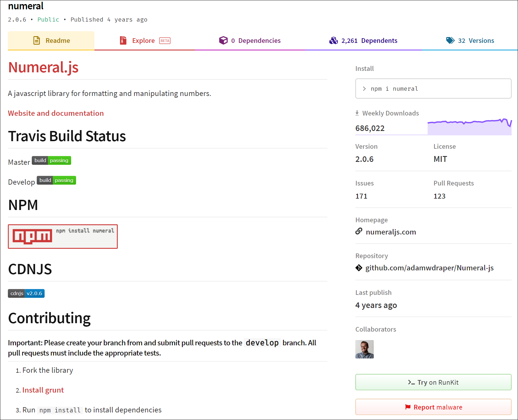Copy the npm i numeral install command
The width and height of the screenshot is (518, 420).
[x=433, y=88]
